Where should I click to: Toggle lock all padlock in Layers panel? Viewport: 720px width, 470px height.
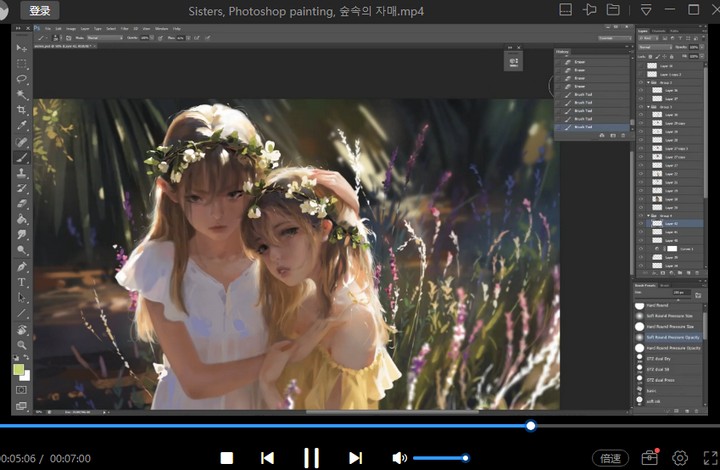(x=671, y=56)
